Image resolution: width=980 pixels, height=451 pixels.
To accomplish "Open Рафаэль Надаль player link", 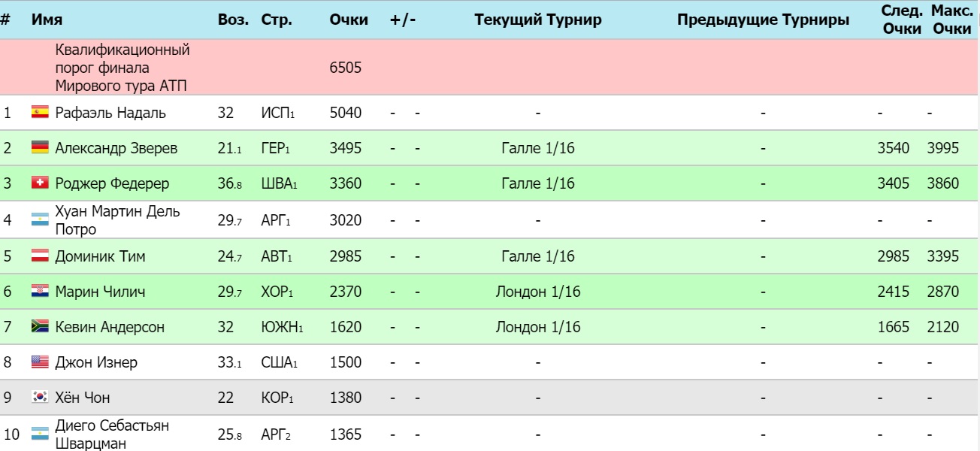I will point(110,114).
